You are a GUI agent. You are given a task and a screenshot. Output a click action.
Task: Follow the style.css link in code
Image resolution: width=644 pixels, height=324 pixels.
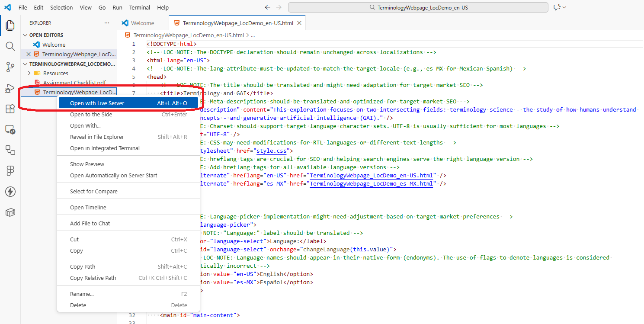(271, 151)
